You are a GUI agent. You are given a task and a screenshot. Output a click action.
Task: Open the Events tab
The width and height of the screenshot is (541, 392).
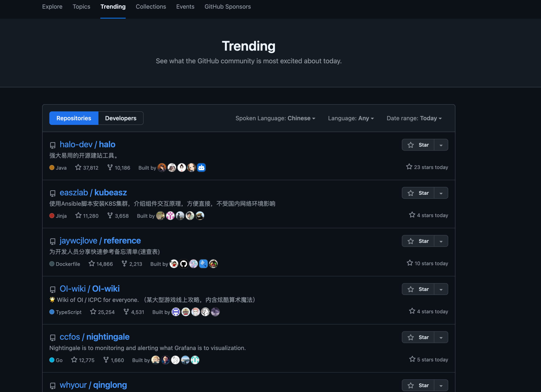click(x=185, y=7)
